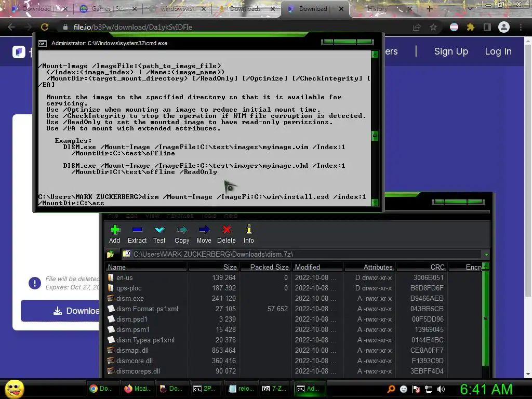
Task: Click the network tray icon
Action: click(x=429, y=389)
